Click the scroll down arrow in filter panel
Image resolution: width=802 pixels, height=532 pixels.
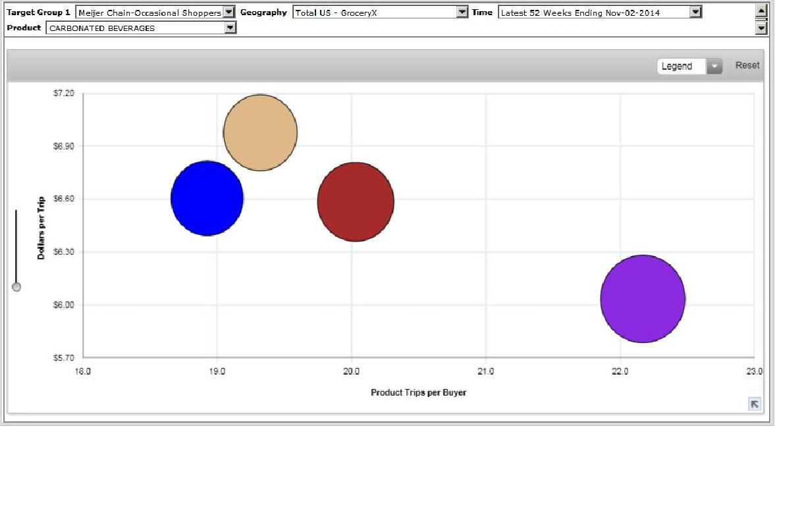[x=761, y=28]
